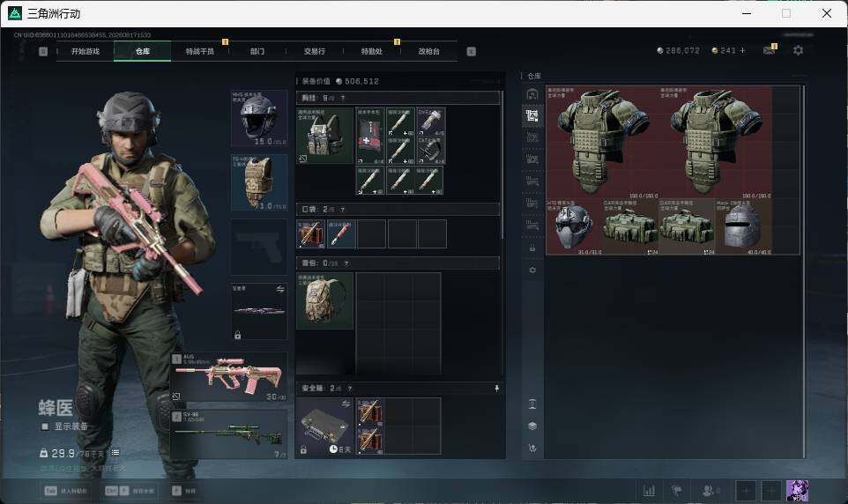Select the ammo box in first pocket
The image size is (848, 504).
(311, 234)
